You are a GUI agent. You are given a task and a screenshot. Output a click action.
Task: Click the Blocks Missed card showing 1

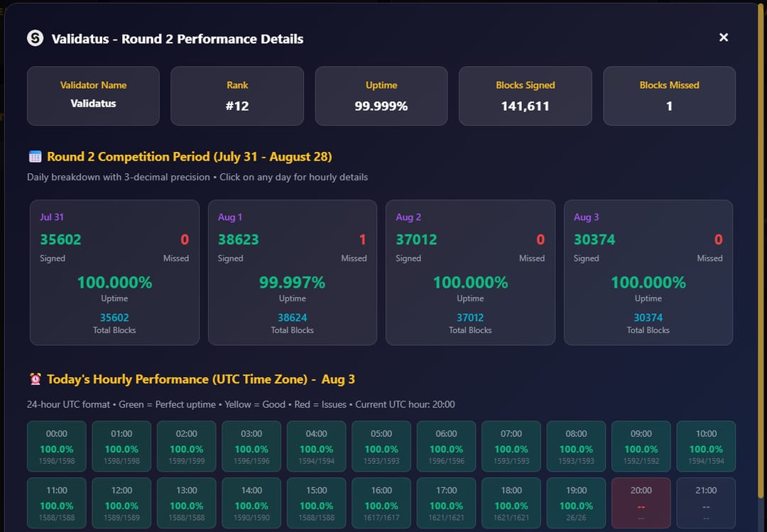click(x=669, y=96)
